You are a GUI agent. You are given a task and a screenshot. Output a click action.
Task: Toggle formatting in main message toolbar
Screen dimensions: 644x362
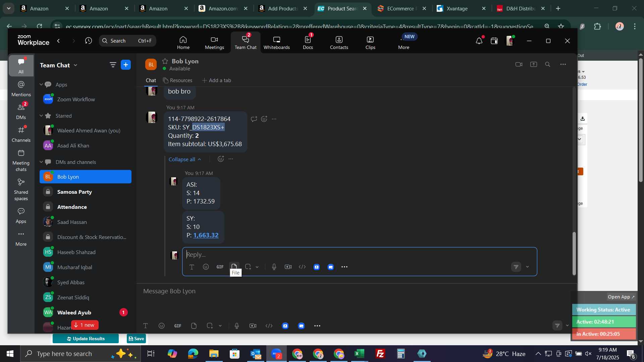[x=145, y=326]
